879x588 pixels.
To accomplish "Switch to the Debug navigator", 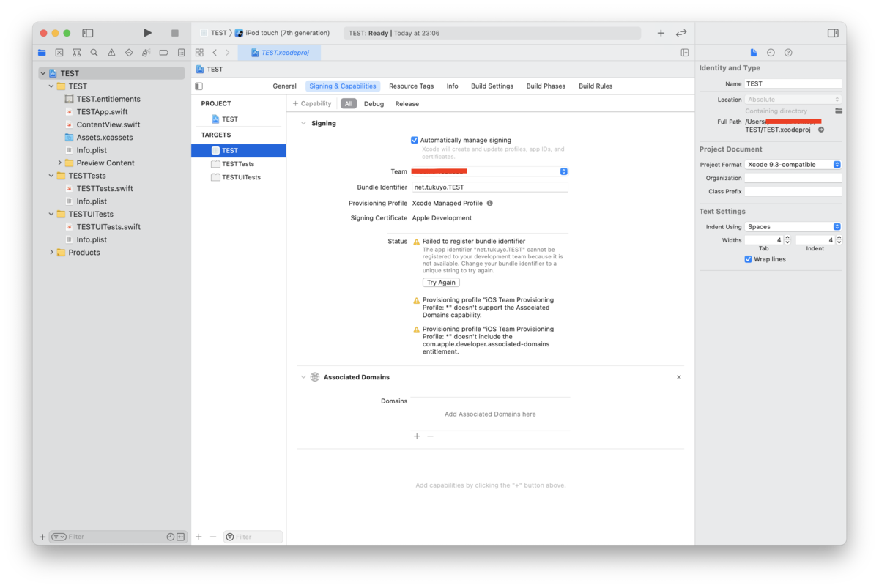I will point(146,53).
